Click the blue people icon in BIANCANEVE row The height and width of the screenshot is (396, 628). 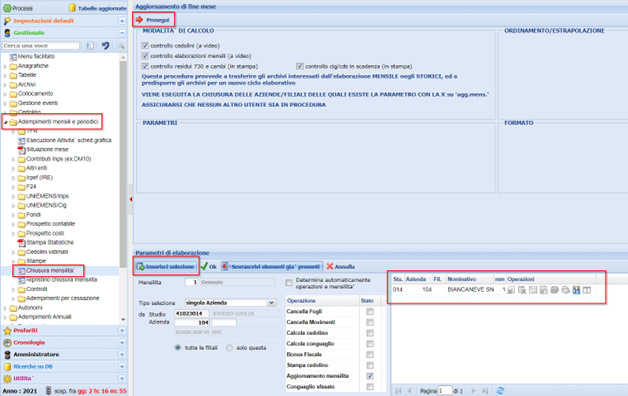click(x=576, y=289)
